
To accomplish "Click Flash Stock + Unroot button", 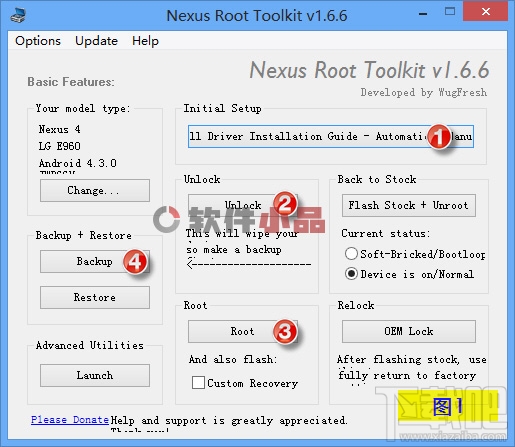I will pyautogui.click(x=409, y=205).
